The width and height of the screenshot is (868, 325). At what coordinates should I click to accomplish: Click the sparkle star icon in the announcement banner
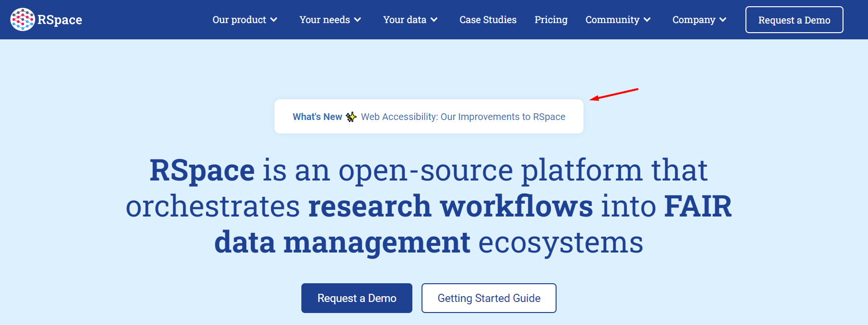coord(351,117)
